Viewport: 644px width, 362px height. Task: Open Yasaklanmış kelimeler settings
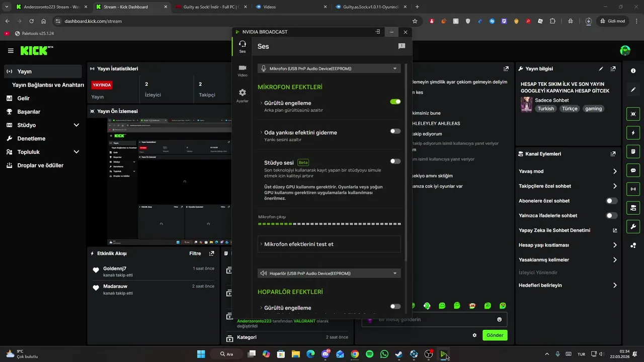[x=568, y=260]
